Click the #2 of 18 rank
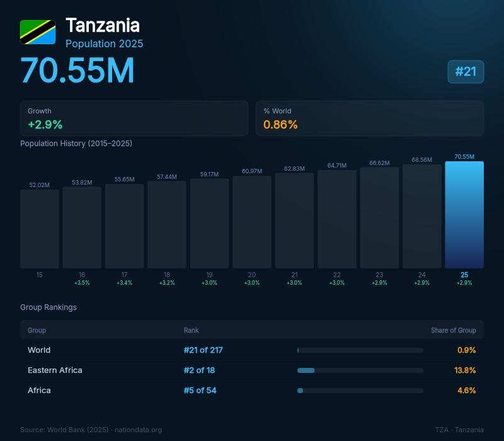This screenshot has height=441, width=504. pyautogui.click(x=199, y=370)
